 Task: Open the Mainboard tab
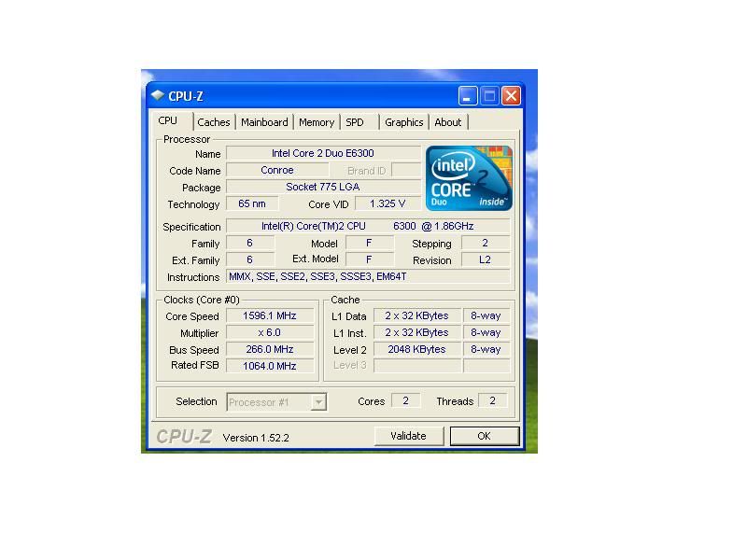pos(264,122)
